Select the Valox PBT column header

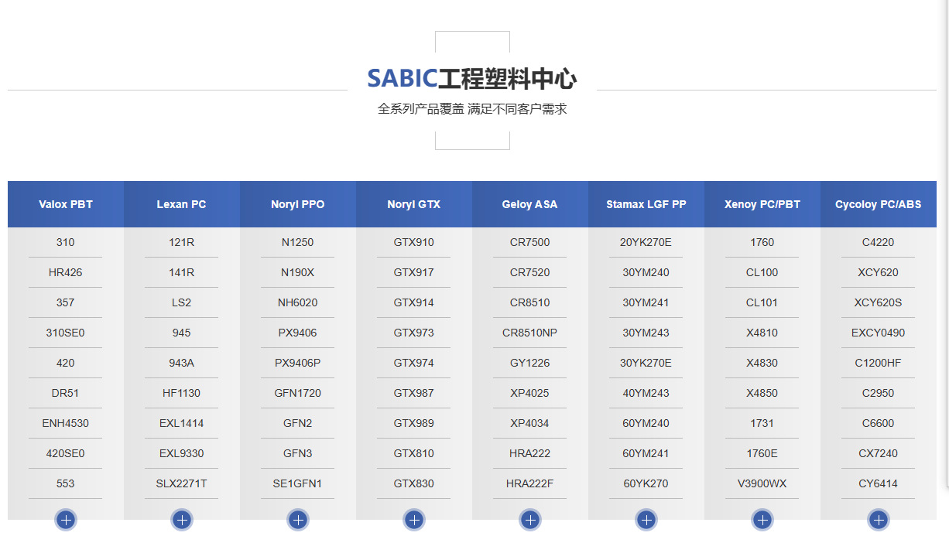coord(66,204)
